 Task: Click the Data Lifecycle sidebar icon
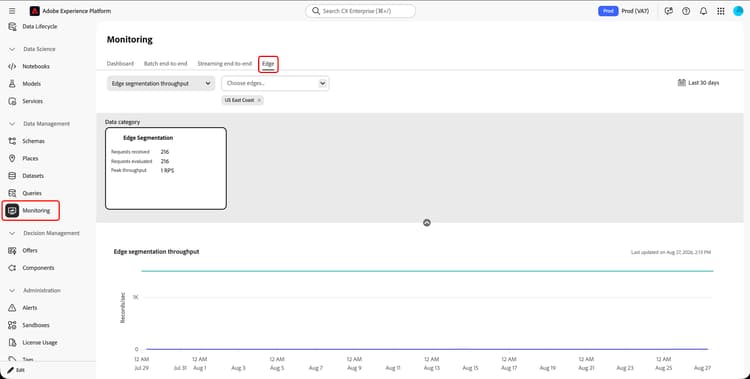click(x=12, y=26)
